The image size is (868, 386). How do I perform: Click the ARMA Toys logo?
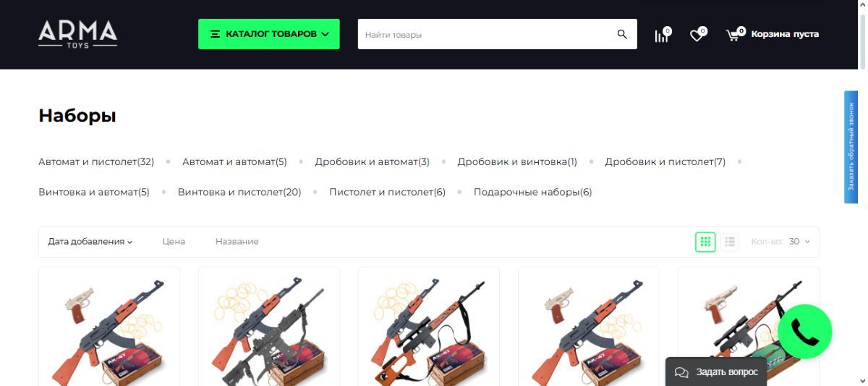pyautogui.click(x=77, y=34)
